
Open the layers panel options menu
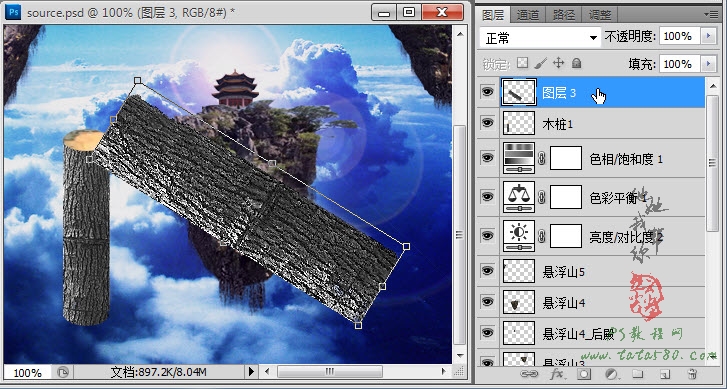[x=711, y=14]
